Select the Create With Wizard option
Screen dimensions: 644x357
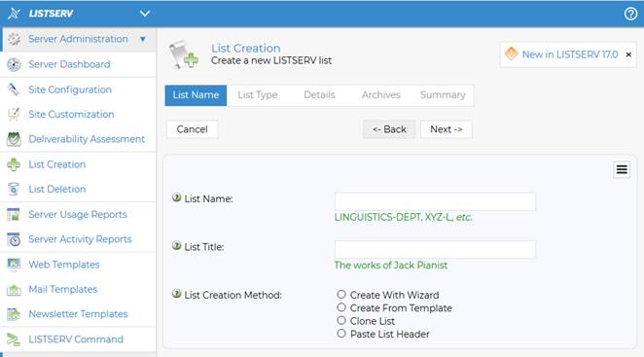point(341,294)
